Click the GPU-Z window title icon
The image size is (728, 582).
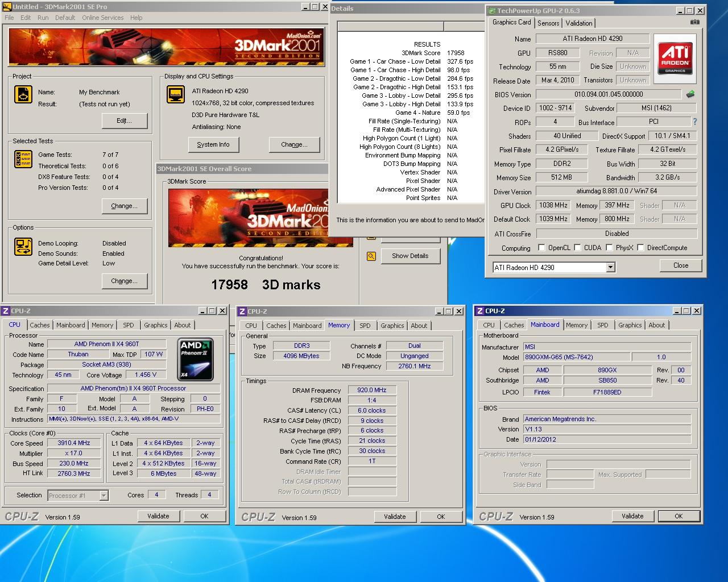pos(492,10)
